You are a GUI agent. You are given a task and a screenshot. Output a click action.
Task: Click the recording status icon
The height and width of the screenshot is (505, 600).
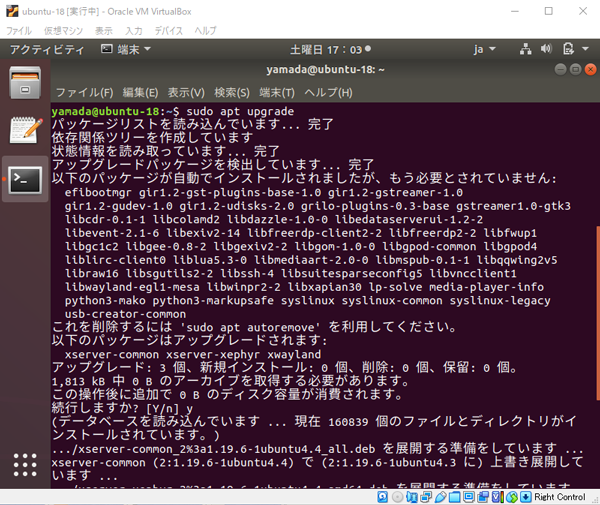[x=483, y=497]
